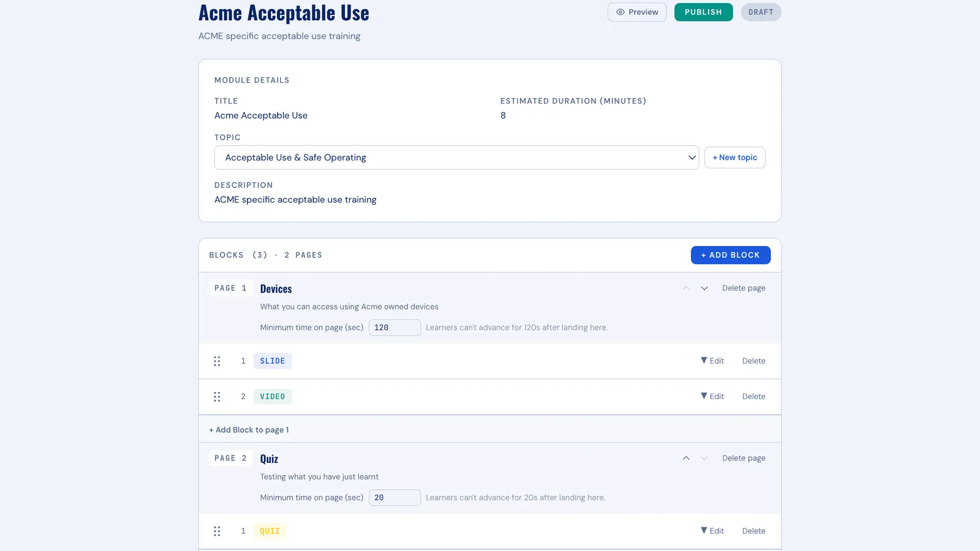
Task: Edit minimum time field showing 120
Action: 394,328
